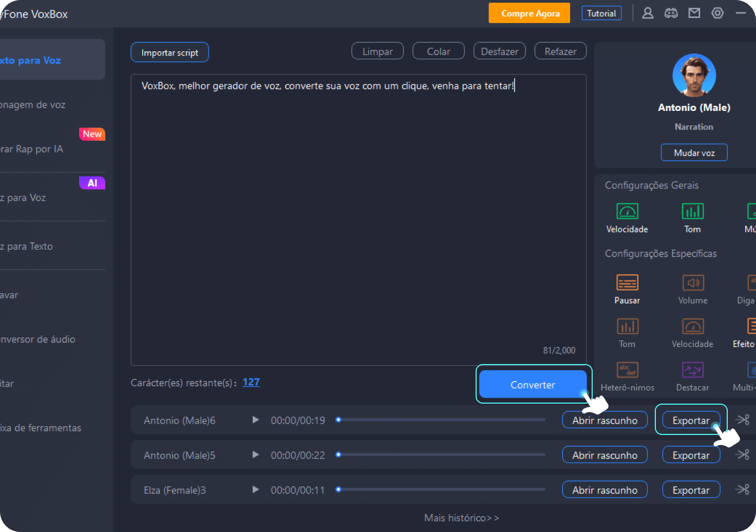Screen dimensions: 756x532
Task: Open the user account icon
Action: point(648,13)
